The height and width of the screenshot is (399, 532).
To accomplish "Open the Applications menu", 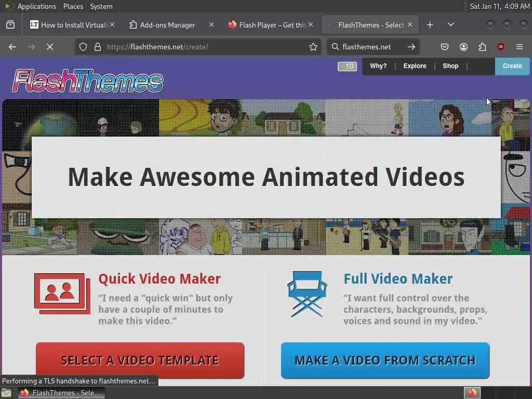I will (x=37, y=6).
